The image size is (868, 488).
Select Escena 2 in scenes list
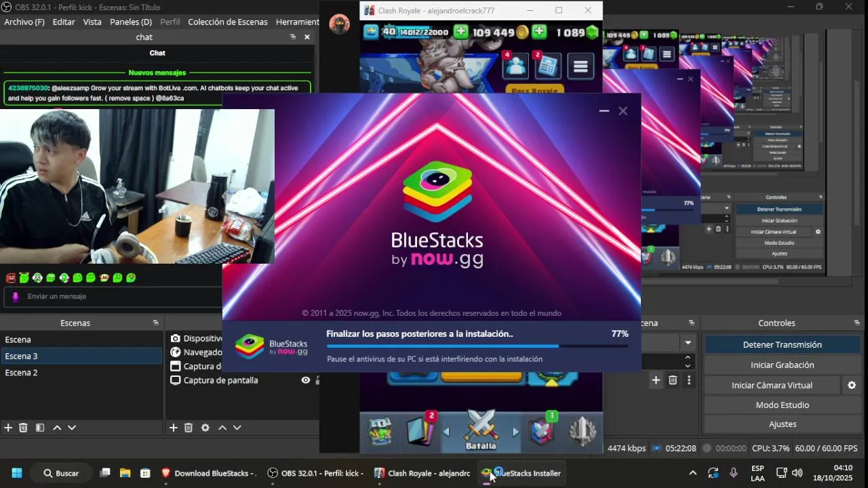point(81,372)
